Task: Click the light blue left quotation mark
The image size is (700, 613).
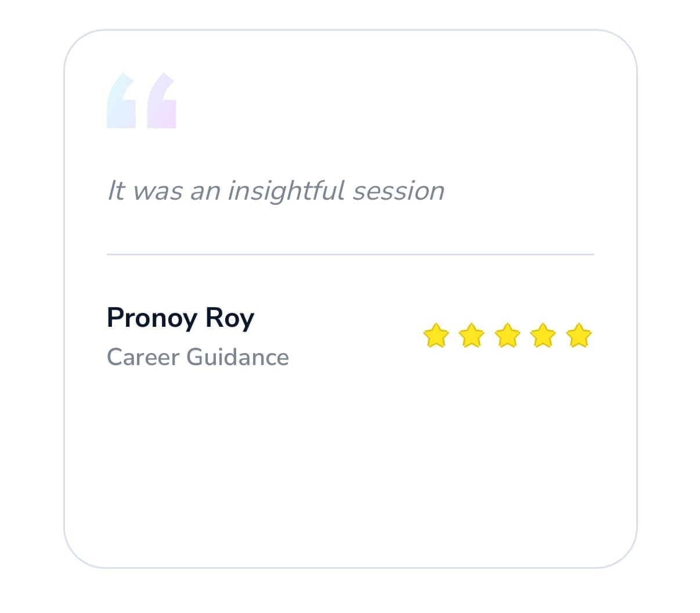Action: click(x=121, y=101)
